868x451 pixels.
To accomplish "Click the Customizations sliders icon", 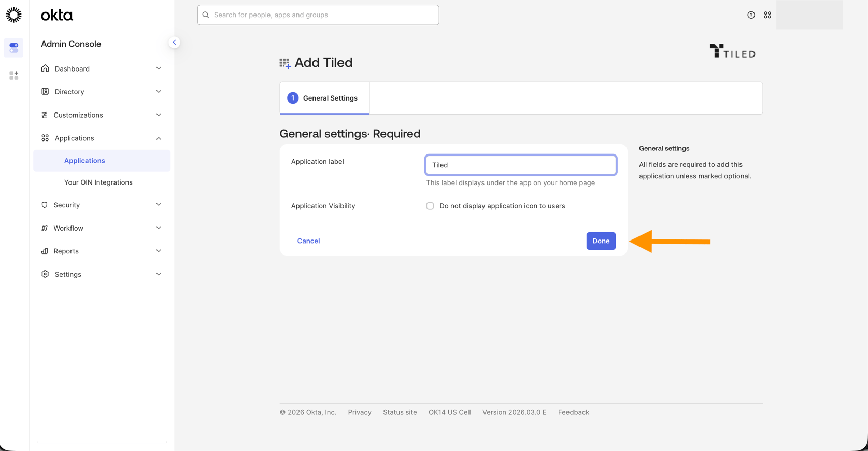I will [x=45, y=115].
